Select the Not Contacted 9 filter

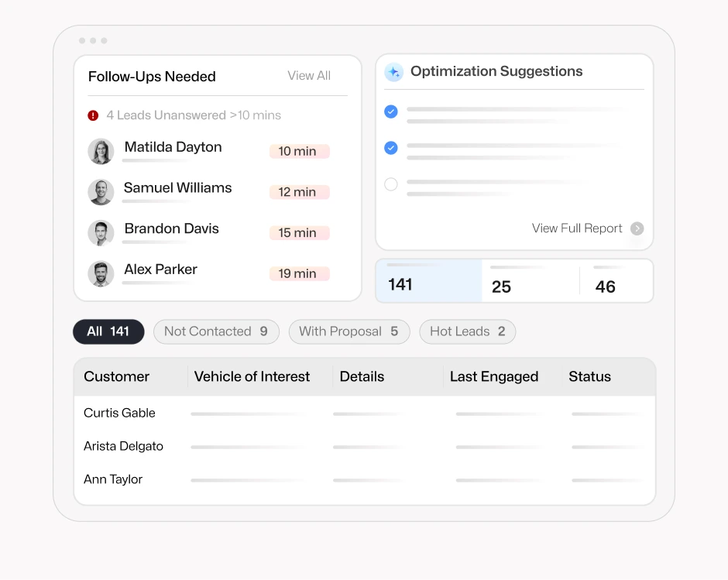(216, 331)
